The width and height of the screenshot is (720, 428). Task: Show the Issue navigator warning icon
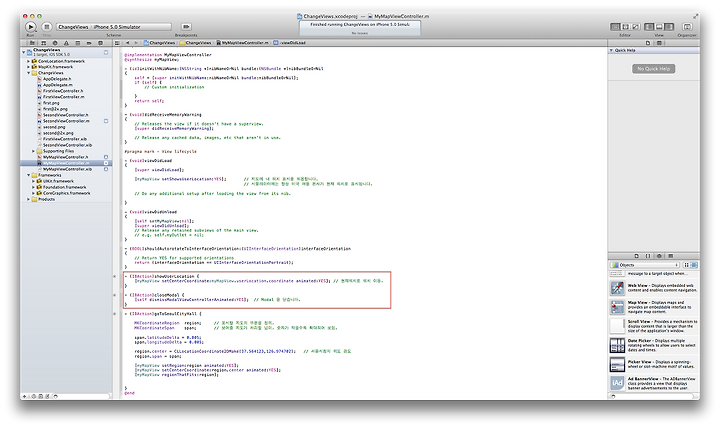coord(66,43)
